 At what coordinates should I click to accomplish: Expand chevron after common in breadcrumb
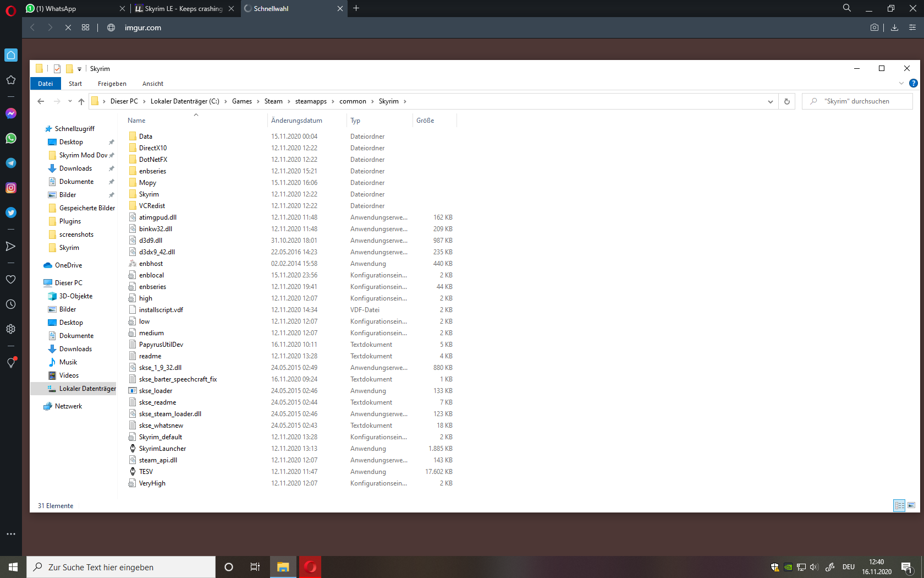372,101
